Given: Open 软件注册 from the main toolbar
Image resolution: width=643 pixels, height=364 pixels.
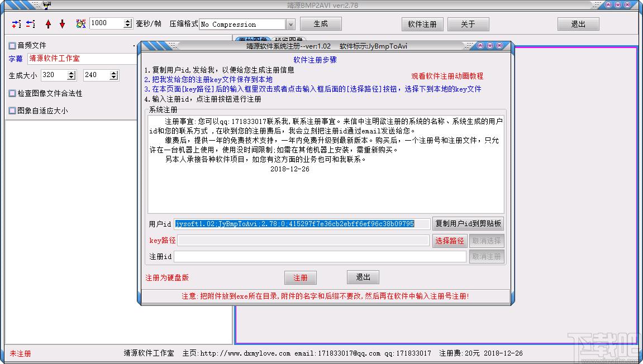Looking at the screenshot, I should coord(422,24).
